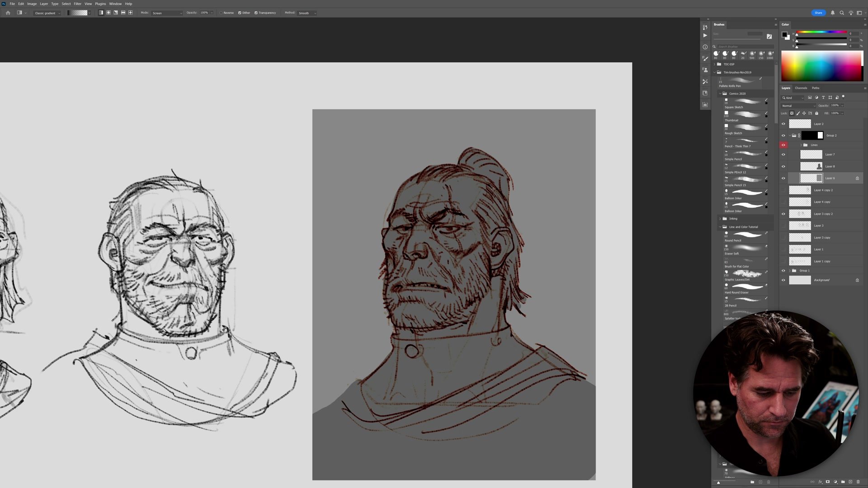The height and width of the screenshot is (488, 868).
Task: Select the Round Pencil brush
Action: click(745, 236)
